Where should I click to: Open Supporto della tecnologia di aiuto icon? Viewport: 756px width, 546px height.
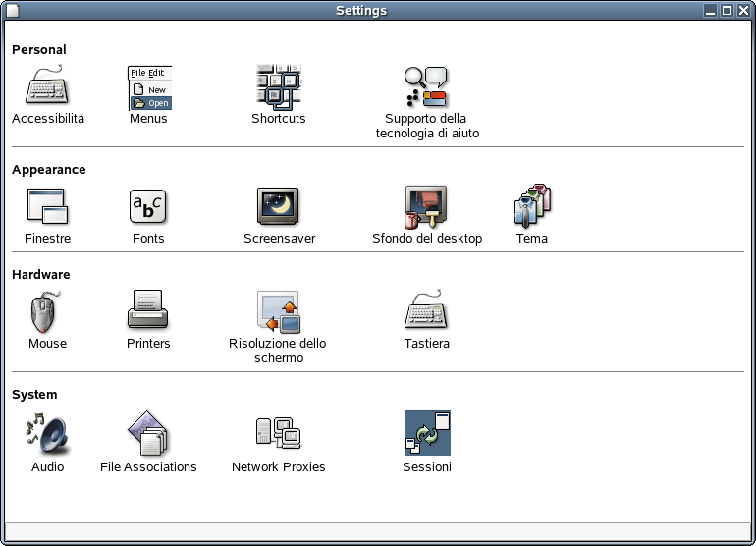coord(426,86)
